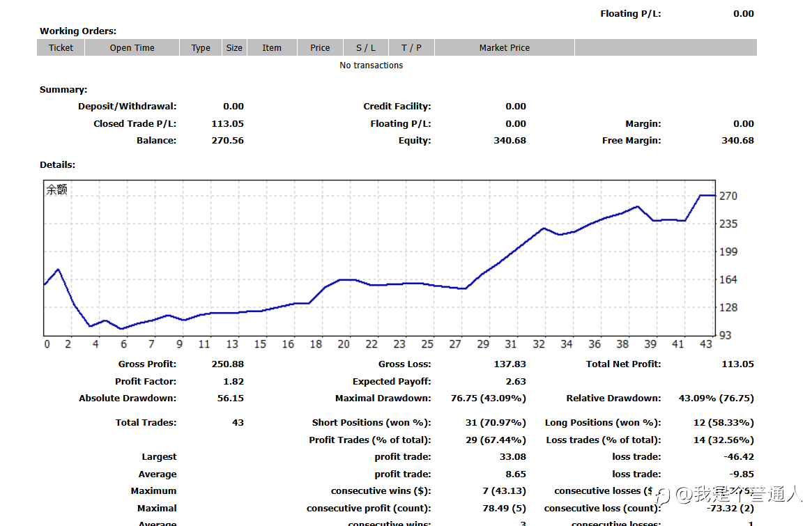This screenshot has height=526, width=812.
Task: Select the Margin value 0.00
Action: 744,124
